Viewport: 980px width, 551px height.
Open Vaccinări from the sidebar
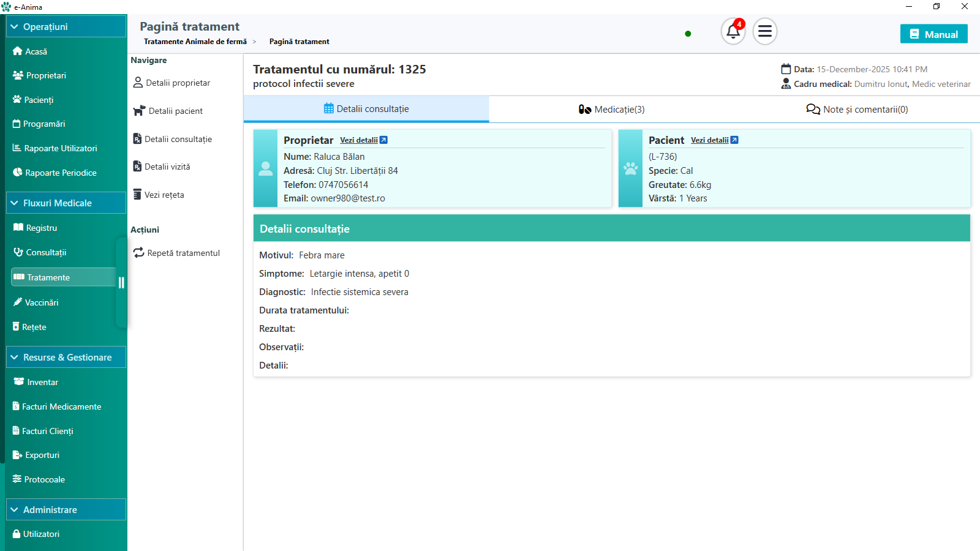42,302
